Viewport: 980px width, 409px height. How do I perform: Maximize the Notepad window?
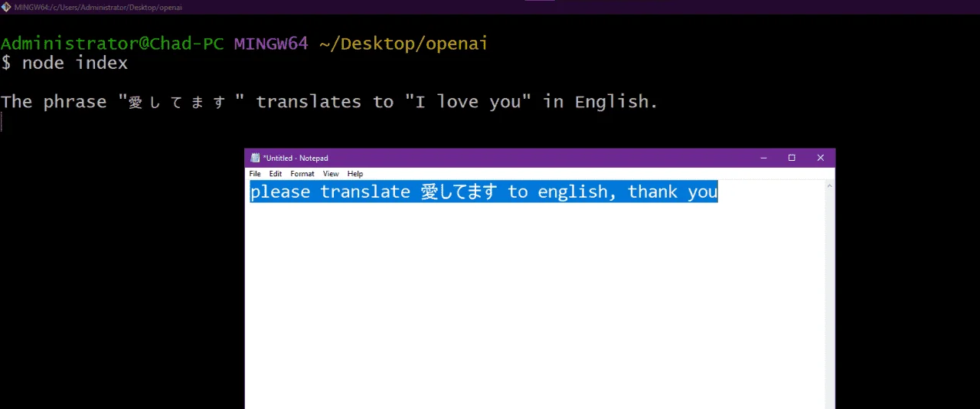(792, 158)
